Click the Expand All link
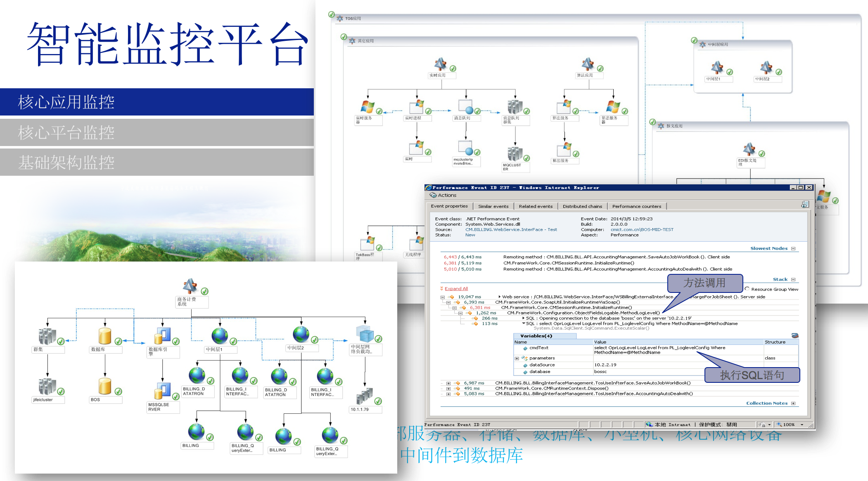 tap(456, 289)
